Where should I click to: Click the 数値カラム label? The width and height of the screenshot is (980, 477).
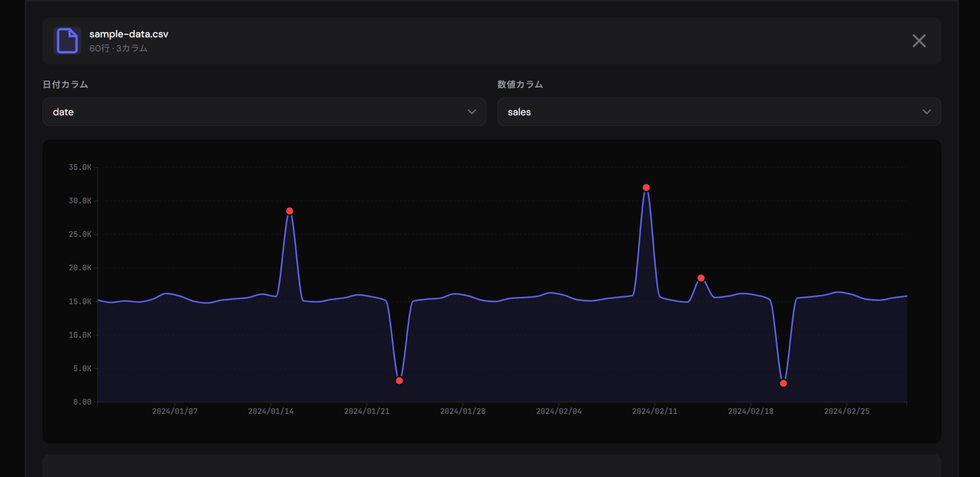[x=520, y=85]
